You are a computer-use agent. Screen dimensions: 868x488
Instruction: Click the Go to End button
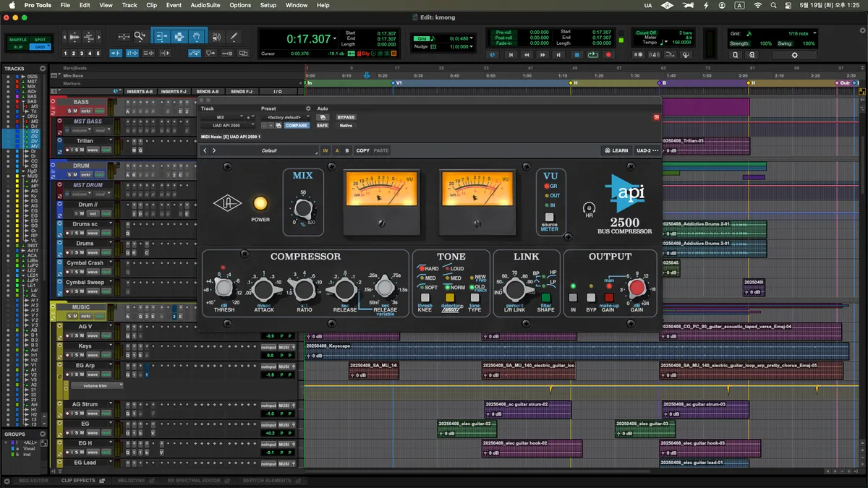coord(558,54)
